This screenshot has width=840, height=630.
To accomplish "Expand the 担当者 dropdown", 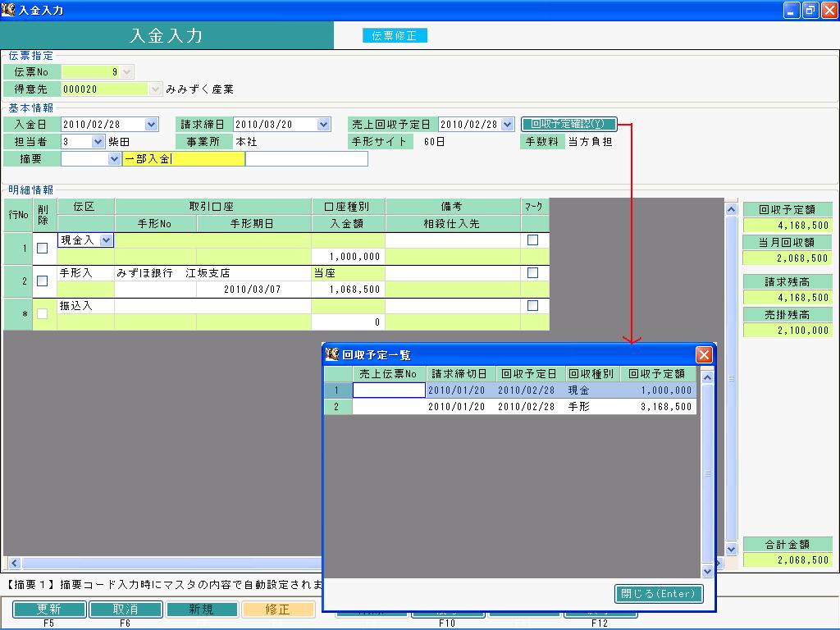I will point(98,141).
